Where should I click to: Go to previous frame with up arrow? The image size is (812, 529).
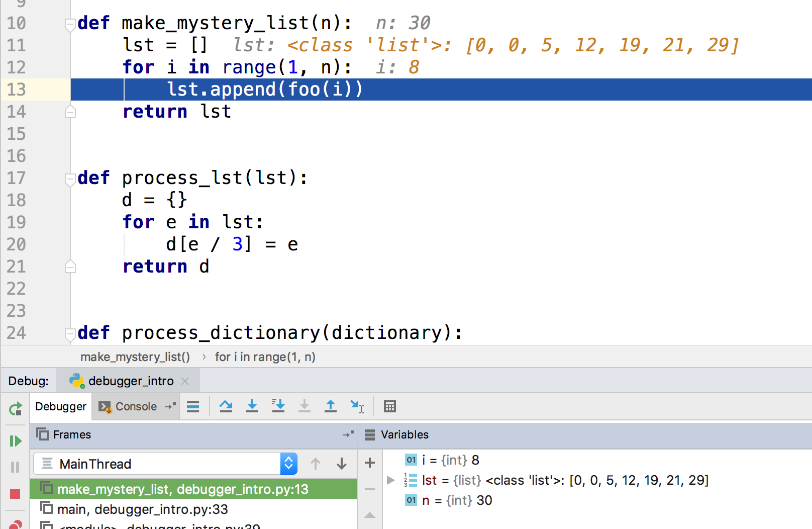(x=316, y=464)
